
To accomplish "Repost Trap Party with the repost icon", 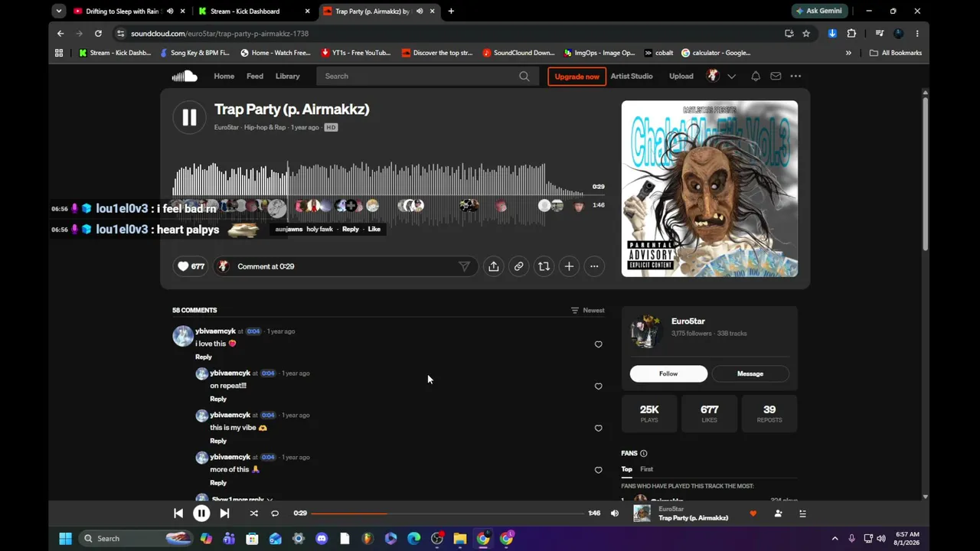I will click(544, 266).
